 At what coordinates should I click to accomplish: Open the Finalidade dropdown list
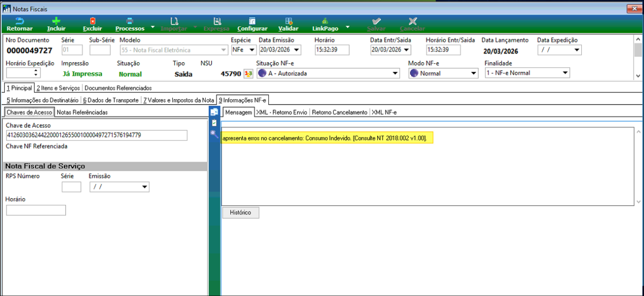(565, 73)
